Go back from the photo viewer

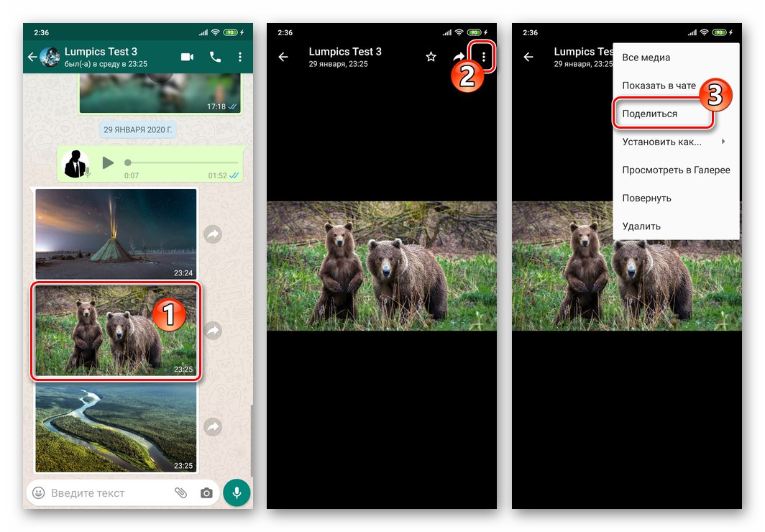click(283, 56)
